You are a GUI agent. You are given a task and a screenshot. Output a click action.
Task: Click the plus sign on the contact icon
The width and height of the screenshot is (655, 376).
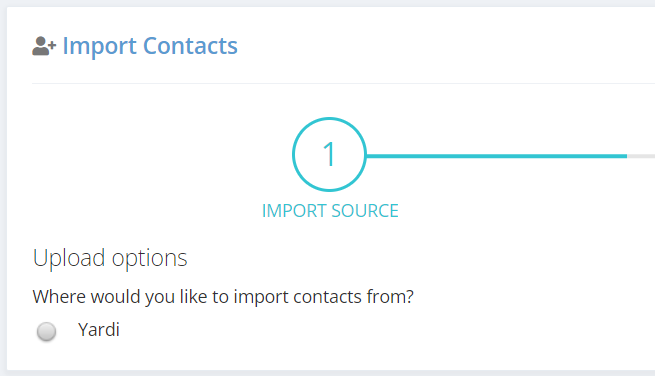[52, 45]
